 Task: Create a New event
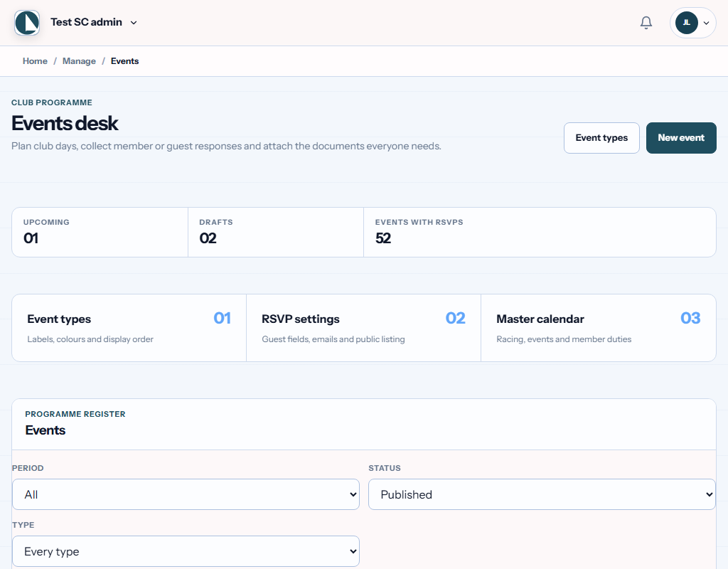(681, 138)
